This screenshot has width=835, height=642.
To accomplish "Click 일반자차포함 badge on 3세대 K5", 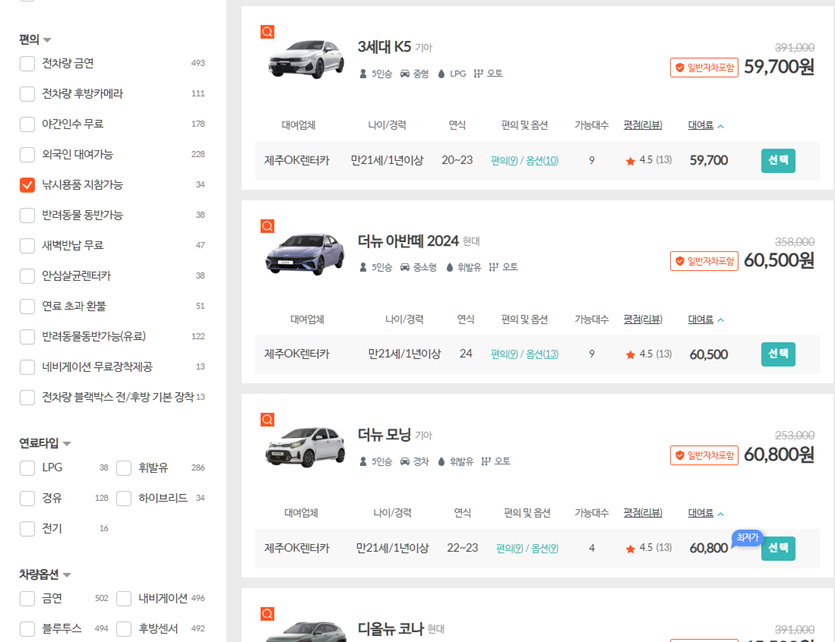I will pos(704,68).
